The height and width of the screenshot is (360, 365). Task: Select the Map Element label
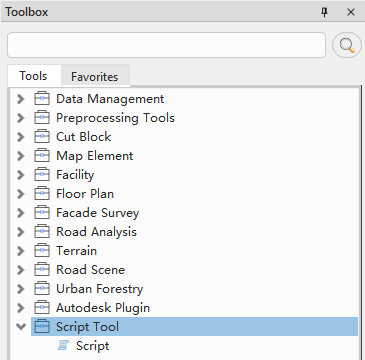point(95,156)
